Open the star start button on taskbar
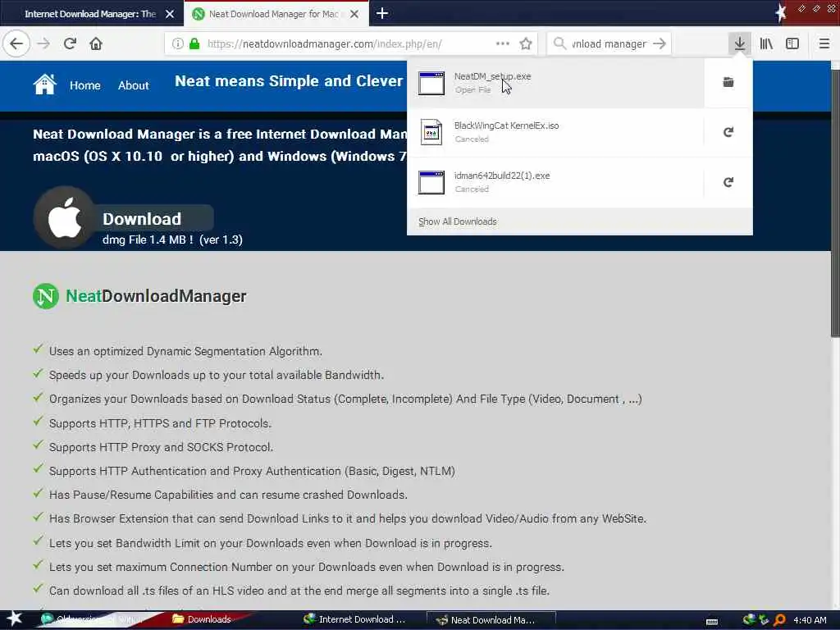The height and width of the screenshot is (630, 840). 14,619
